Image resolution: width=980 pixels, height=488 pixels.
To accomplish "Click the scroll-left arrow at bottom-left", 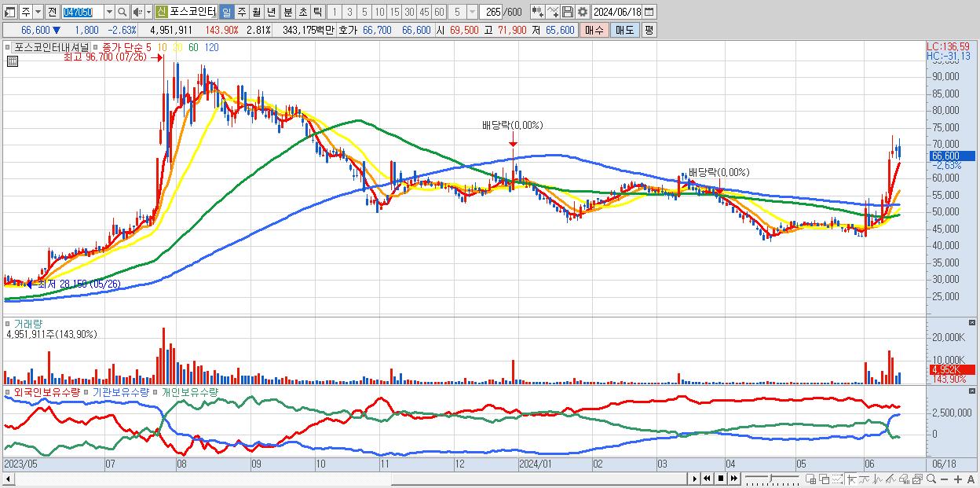I will click(x=7, y=479).
